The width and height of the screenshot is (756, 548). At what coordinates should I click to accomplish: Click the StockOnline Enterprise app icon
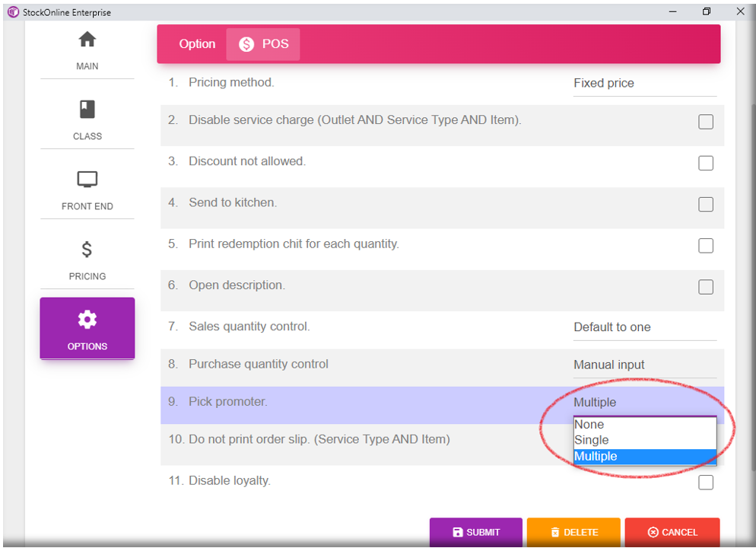(12, 11)
